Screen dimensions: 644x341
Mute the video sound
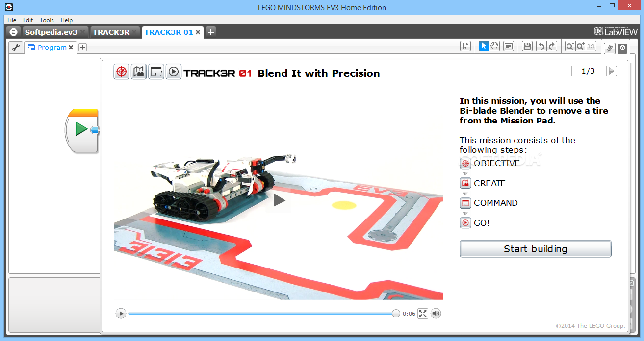(436, 314)
